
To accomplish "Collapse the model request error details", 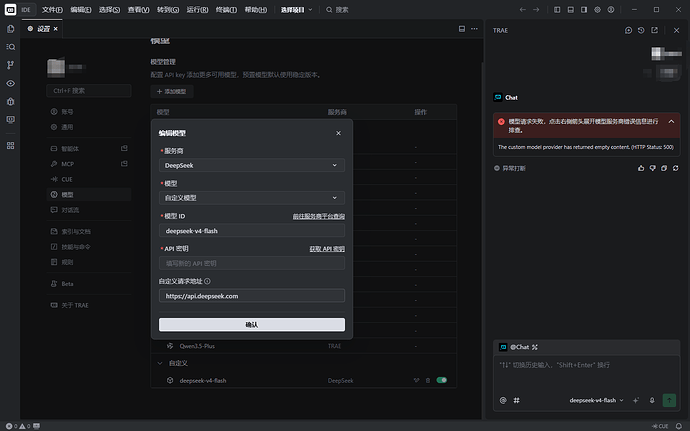I will [671, 122].
